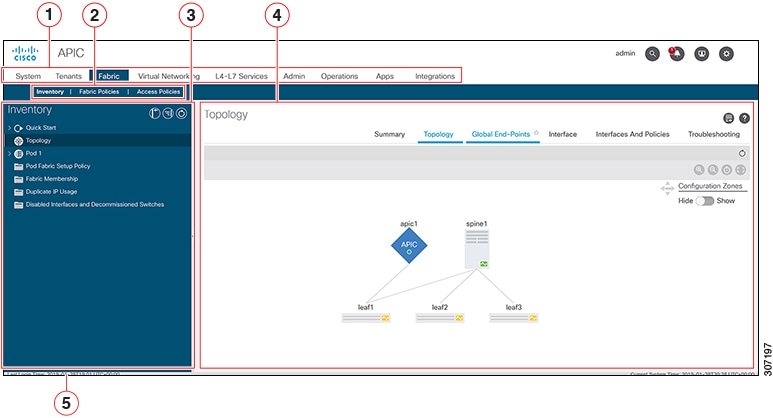Select the apic1 APIC diamond node
The image size is (773, 418).
(409, 245)
